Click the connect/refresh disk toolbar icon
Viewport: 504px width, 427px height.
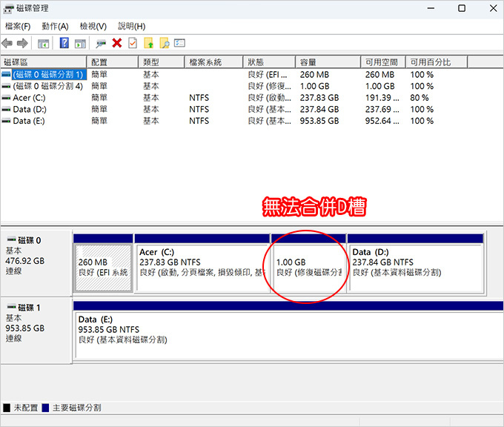pyautogui.click(x=101, y=44)
